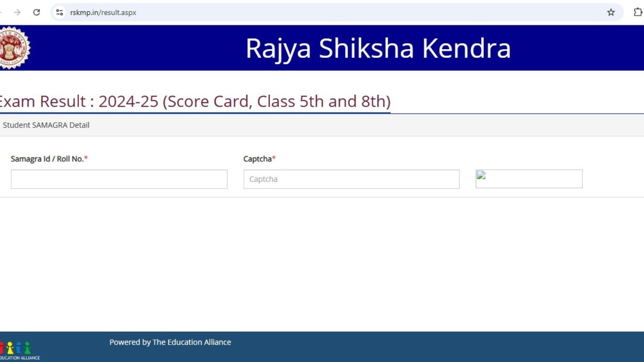Reload the rskmp.in result page
Image resolution: width=644 pixels, height=362 pixels.
tap(37, 12)
